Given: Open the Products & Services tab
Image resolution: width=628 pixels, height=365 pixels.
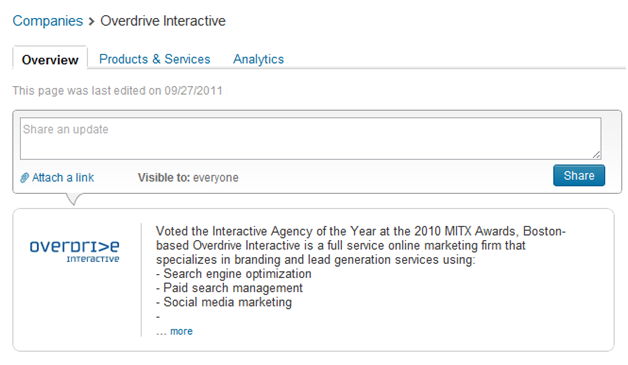Looking at the screenshot, I should click(x=155, y=59).
